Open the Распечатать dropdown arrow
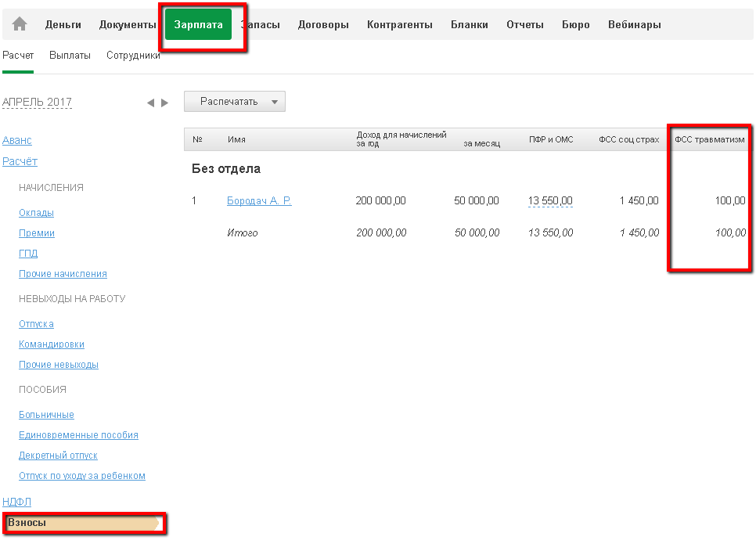The width and height of the screenshot is (756, 544). coord(275,102)
